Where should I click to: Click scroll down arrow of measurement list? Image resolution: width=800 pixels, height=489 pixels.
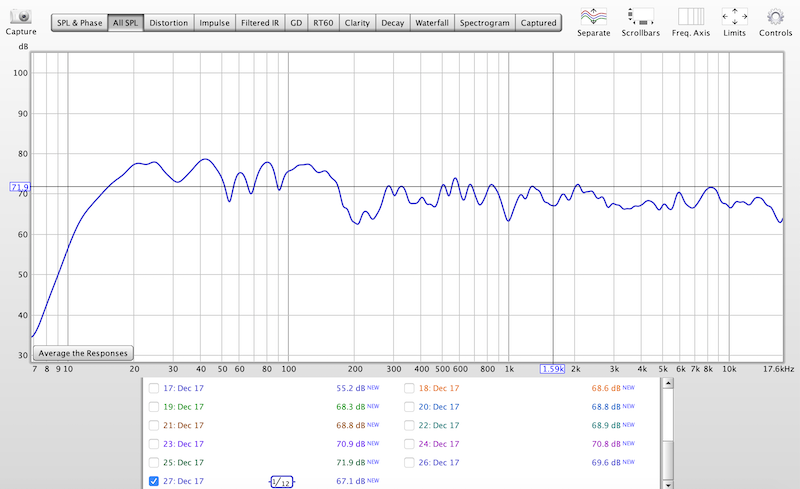click(667, 484)
